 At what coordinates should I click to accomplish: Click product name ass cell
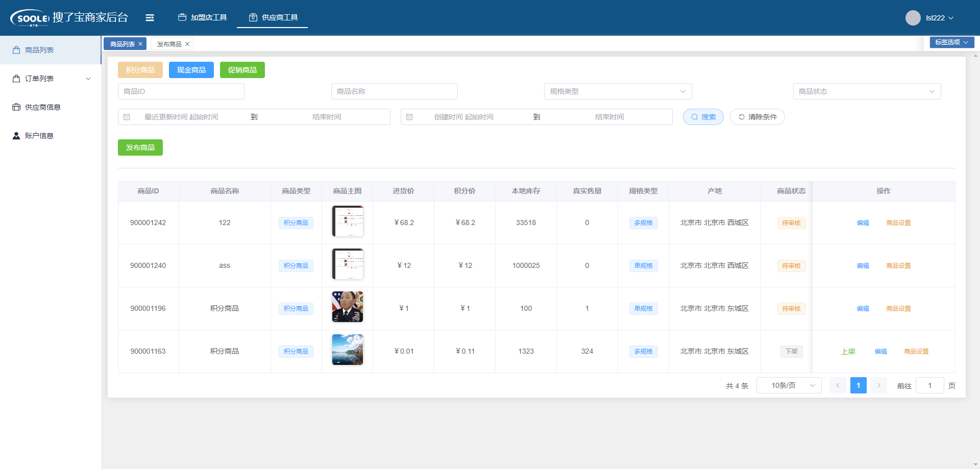click(x=225, y=265)
